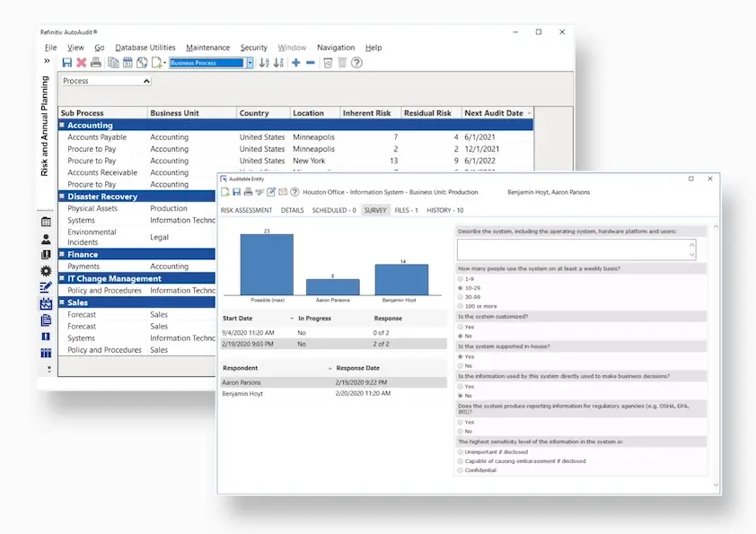
Task: Sort by Next Audit Date column header
Action: coord(497,113)
